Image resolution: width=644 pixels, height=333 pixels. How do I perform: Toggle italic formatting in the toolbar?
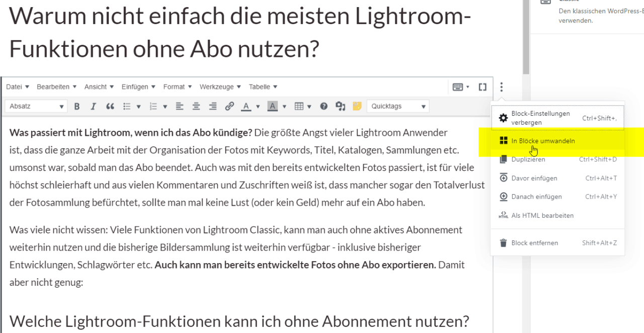pos(93,106)
